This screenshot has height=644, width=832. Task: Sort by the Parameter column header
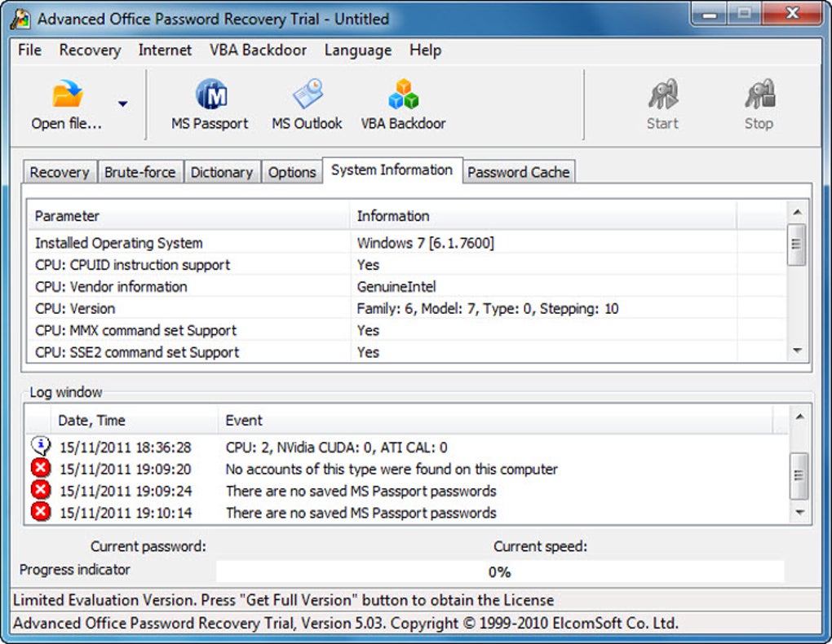pyautogui.click(x=188, y=216)
